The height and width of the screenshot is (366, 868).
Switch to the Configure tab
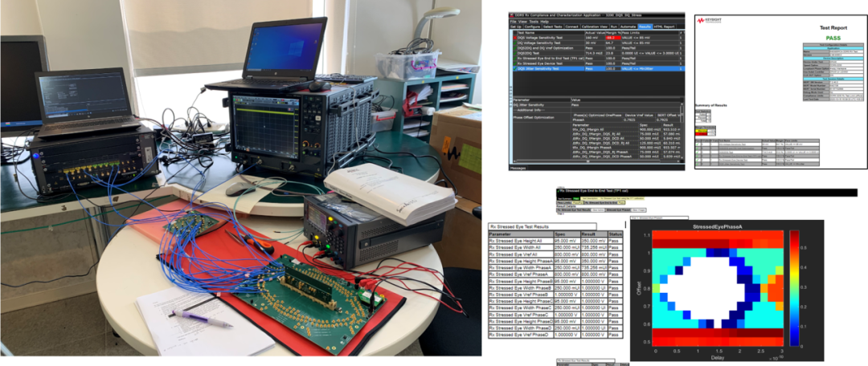533,26
